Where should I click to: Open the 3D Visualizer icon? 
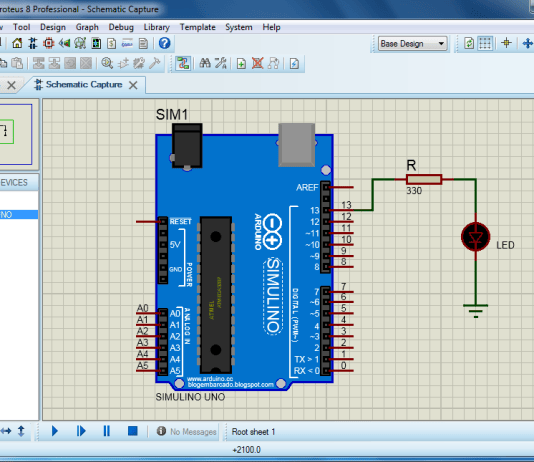[x=64, y=43]
